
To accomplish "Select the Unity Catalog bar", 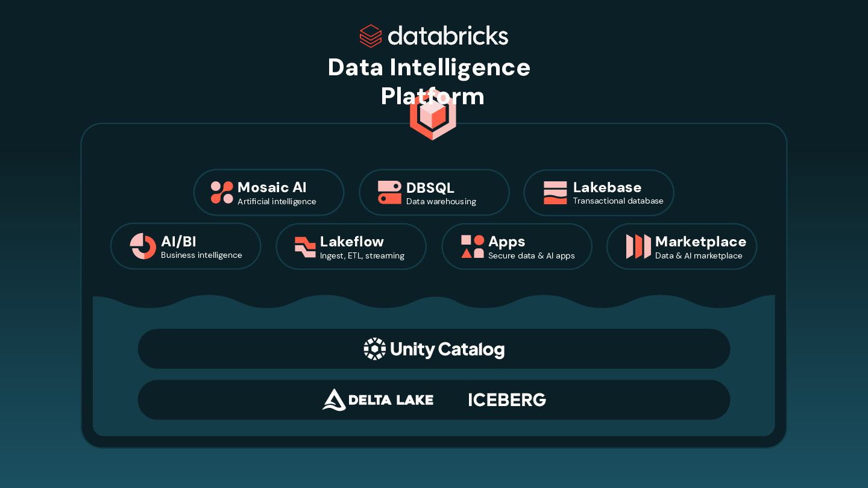I will tap(434, 349).
